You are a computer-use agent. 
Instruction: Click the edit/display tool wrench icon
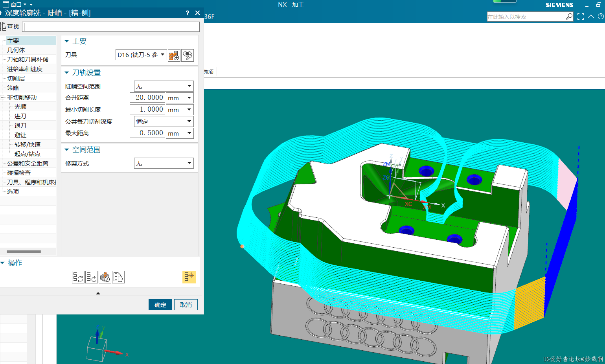coord(188,55)
